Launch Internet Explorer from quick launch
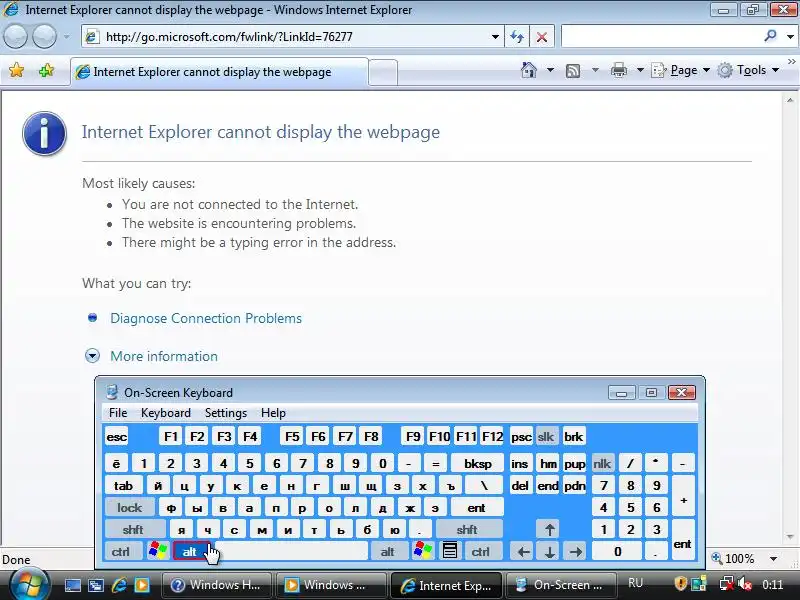Image resolution: width=800 pixels, height=600 pixels. (x=119, y=585)
